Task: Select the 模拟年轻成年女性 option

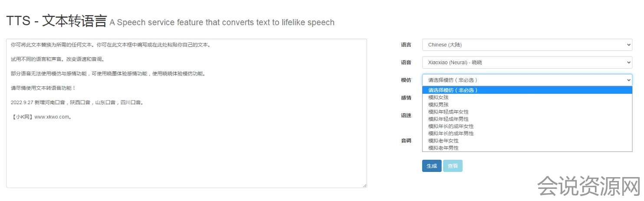Action: pyautogui.click(x=448, y=112)
